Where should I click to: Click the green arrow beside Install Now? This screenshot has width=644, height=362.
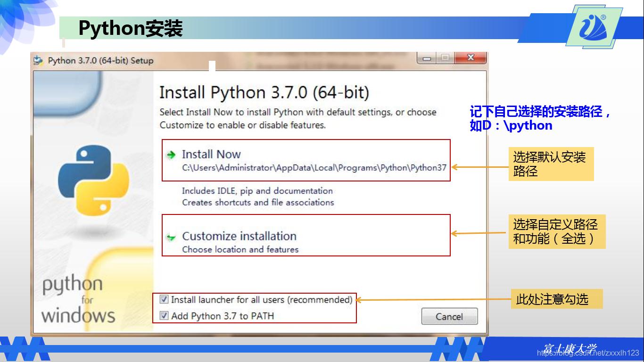click(x=171, y=155)
